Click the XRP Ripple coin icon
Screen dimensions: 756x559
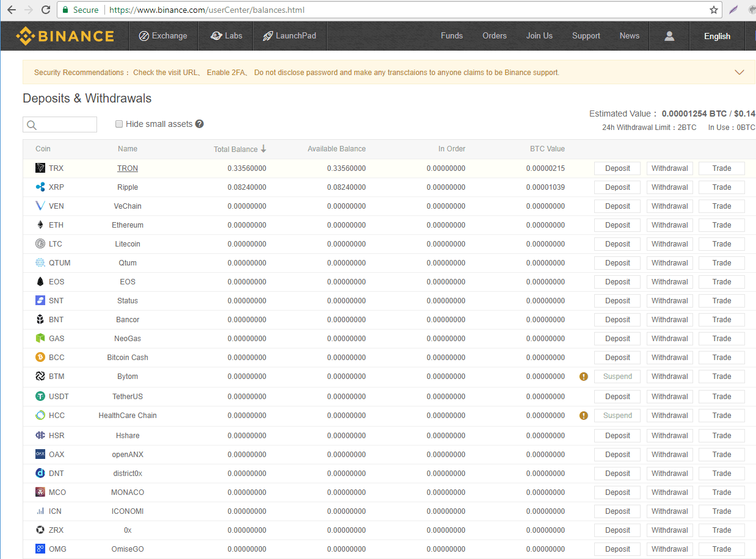[x=40, y=187]
